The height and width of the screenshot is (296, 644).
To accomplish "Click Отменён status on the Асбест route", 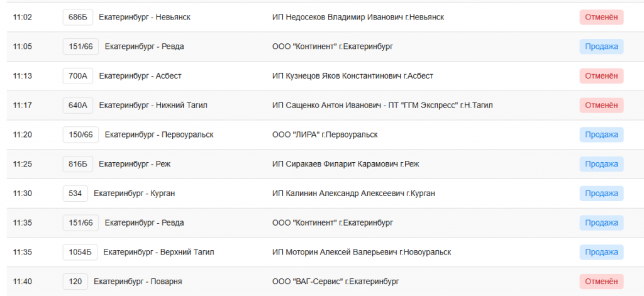I will (x=601, y=76).
